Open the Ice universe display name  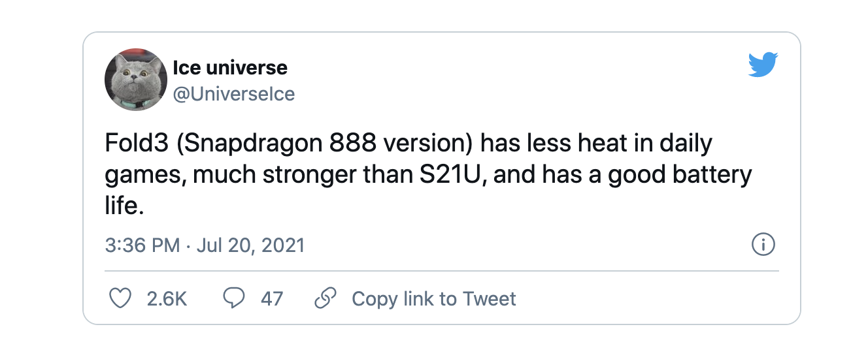tap(229, 67)
